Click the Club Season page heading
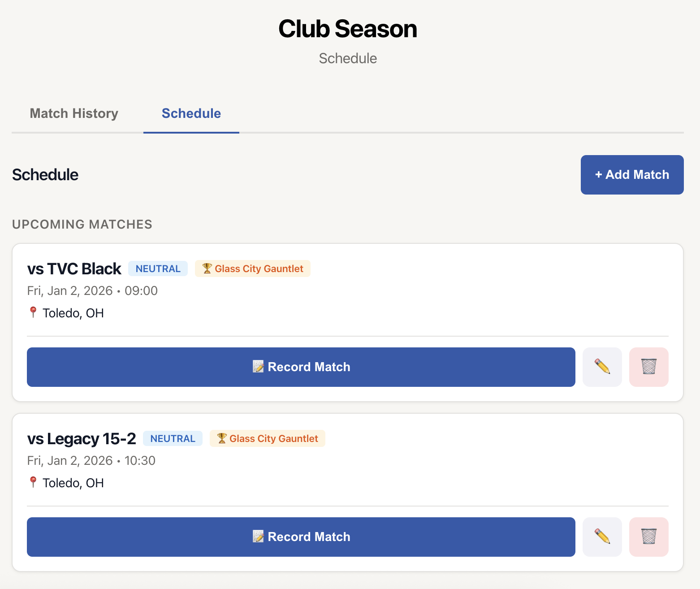Image resolution: width=700 pixels, height=589 pixels. click(x=348, y=28)
